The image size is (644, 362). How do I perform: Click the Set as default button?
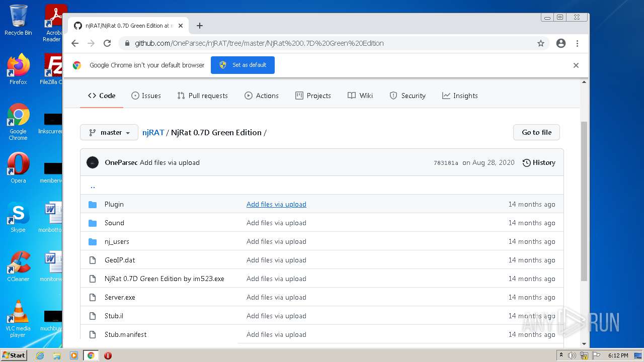tap(243, 65)
